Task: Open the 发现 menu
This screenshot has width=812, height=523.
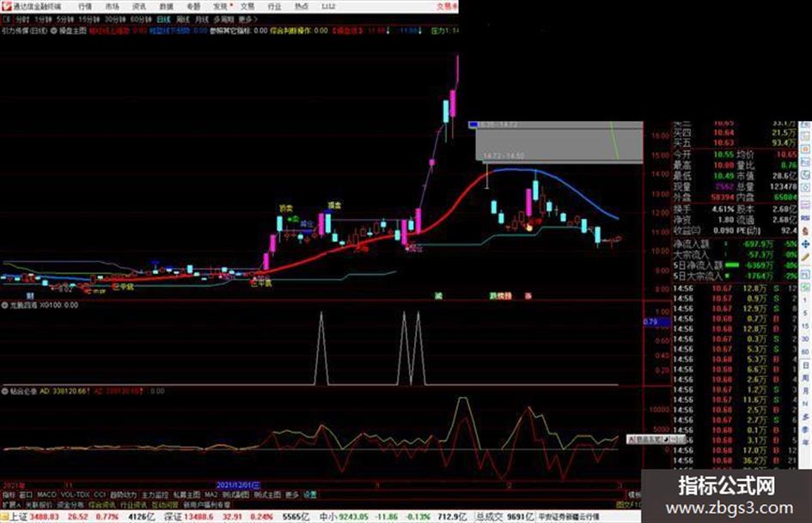Action: 221,6
